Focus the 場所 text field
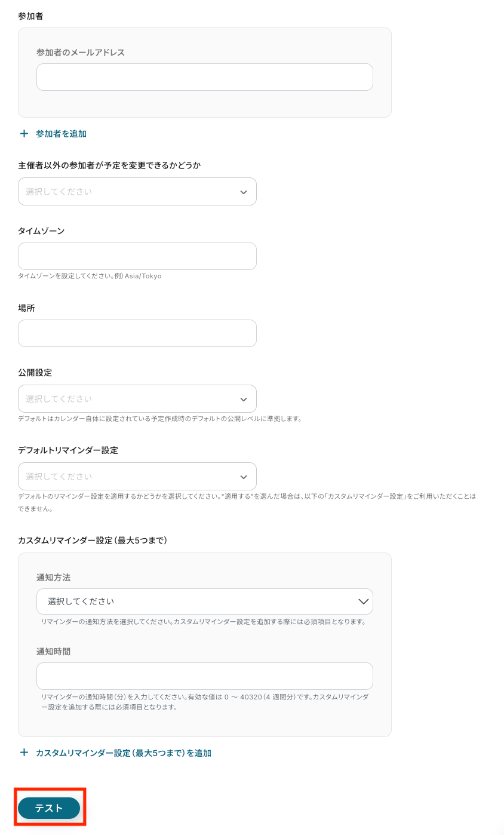Screen dimensions: 504x835 tap(137, 333)
